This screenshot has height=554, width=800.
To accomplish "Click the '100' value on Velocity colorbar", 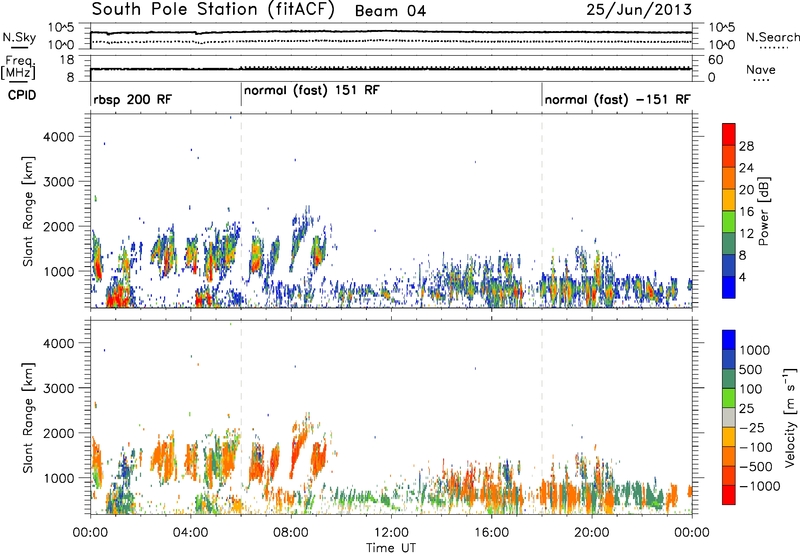I will tap(751, 389).
